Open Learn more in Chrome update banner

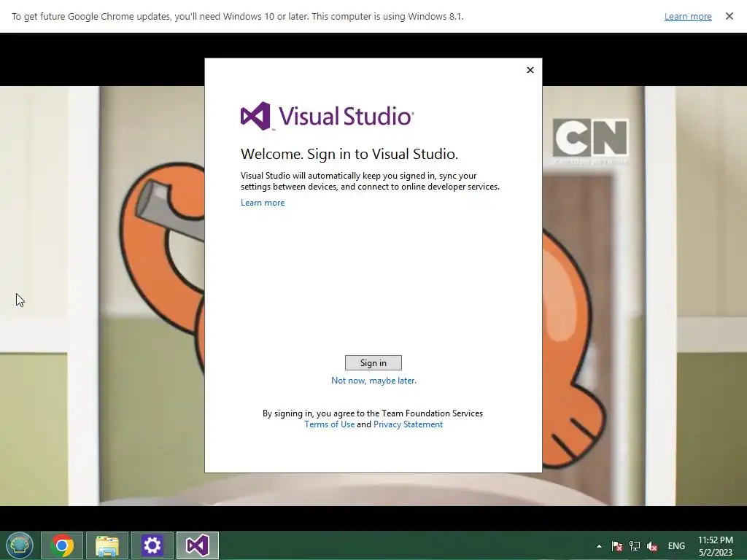[688, 17]
